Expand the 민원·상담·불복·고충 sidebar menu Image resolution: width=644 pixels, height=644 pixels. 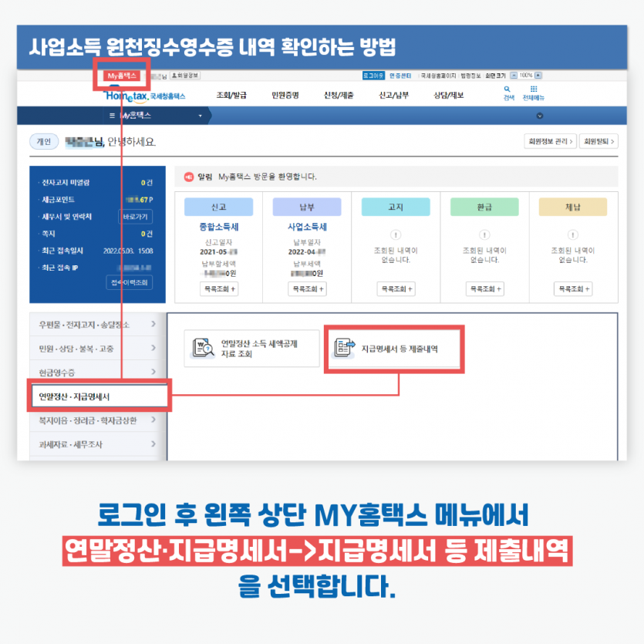pos(153,349)
